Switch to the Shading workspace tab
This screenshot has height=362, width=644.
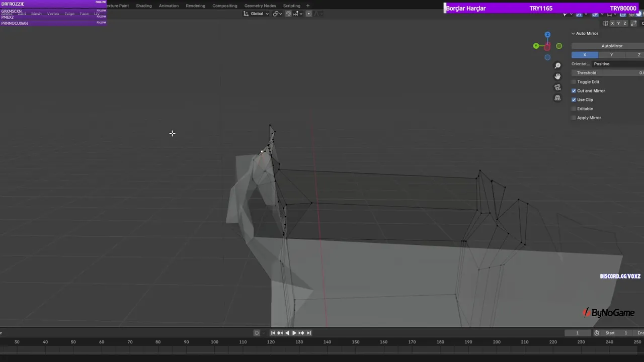pos(143,6)
